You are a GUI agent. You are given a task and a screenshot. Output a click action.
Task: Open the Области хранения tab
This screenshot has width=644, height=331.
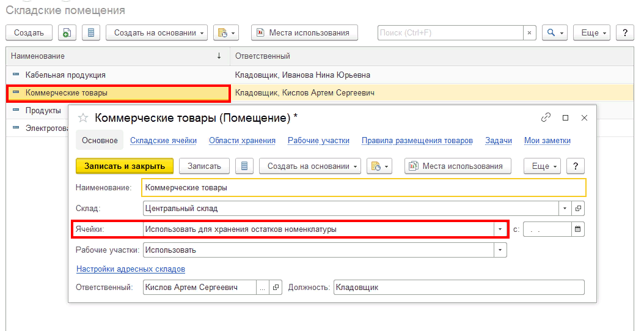pos(242,141)
